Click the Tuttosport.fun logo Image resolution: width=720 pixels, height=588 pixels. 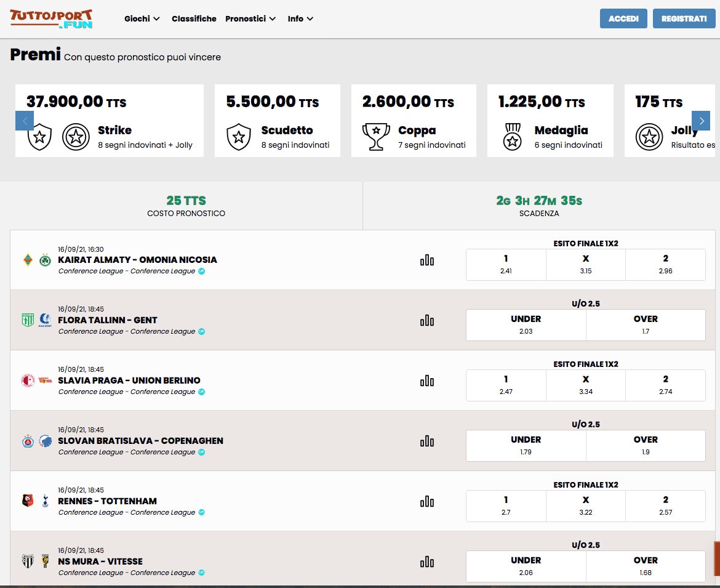[51, 19]
